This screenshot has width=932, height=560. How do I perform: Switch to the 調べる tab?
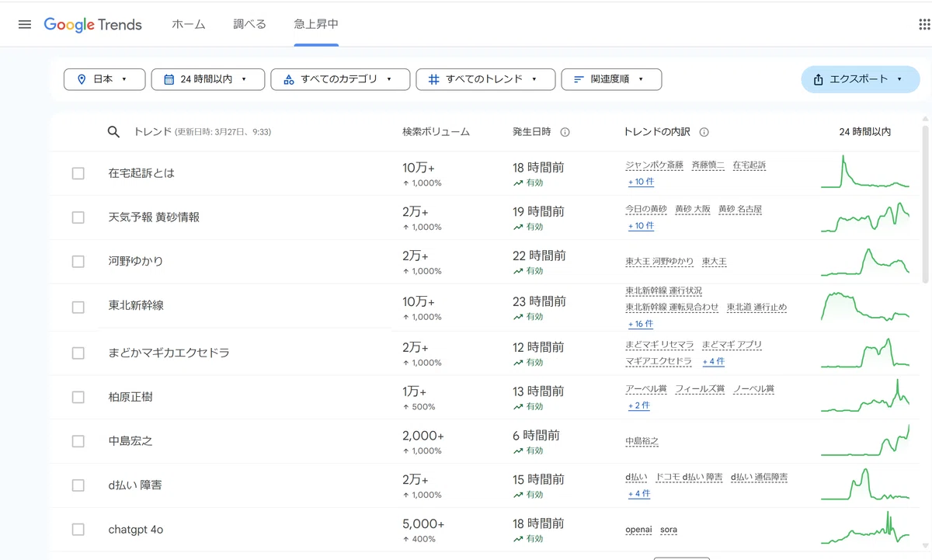click(250, 24)
